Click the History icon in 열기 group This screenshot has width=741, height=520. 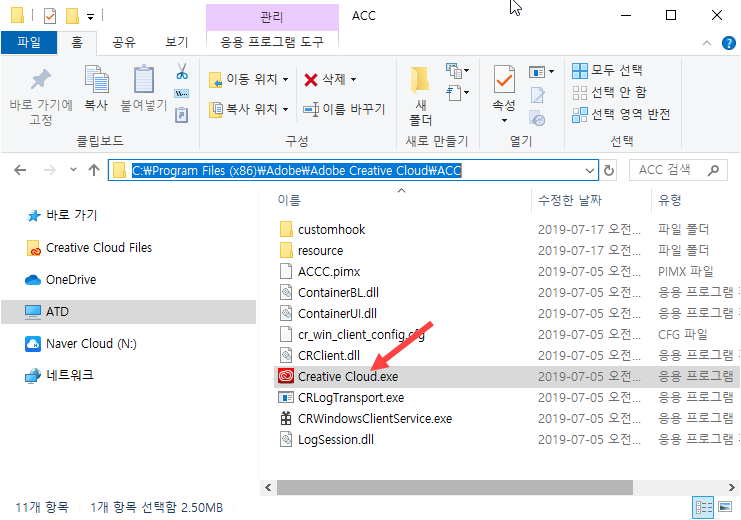click(x=537, y=118)
